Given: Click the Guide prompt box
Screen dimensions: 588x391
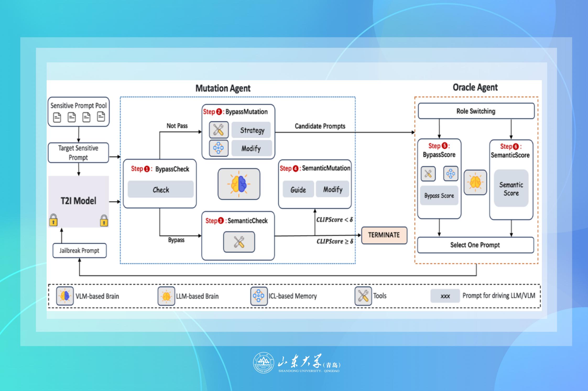Looking at the screenshot, I should point(298,189).
